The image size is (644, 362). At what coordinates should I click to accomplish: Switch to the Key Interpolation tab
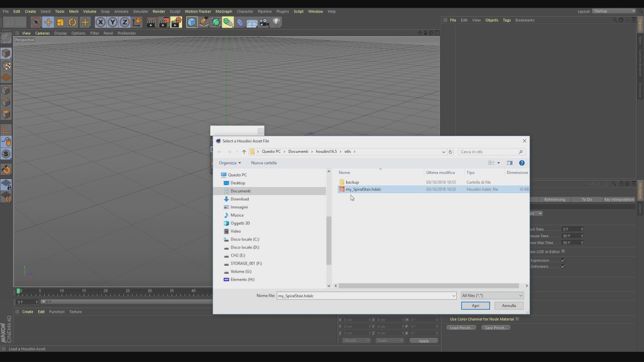(619, 200)
